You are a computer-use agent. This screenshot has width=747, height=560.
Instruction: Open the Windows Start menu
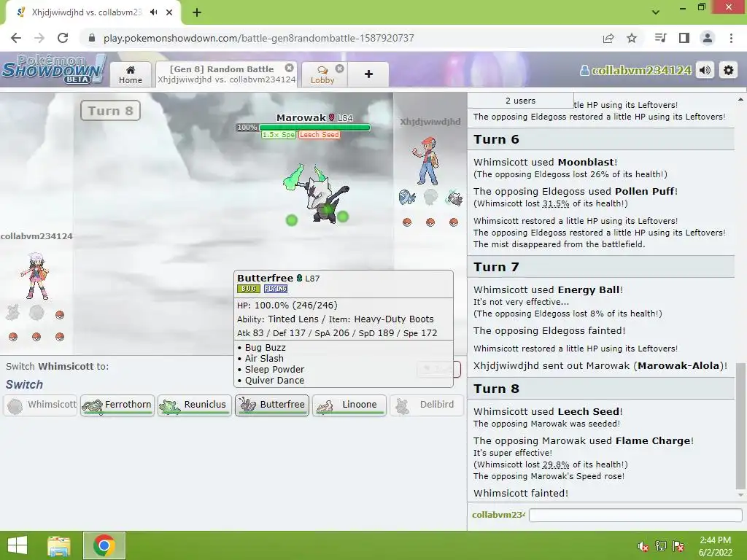pyautogui.click(x=18, y=545)
